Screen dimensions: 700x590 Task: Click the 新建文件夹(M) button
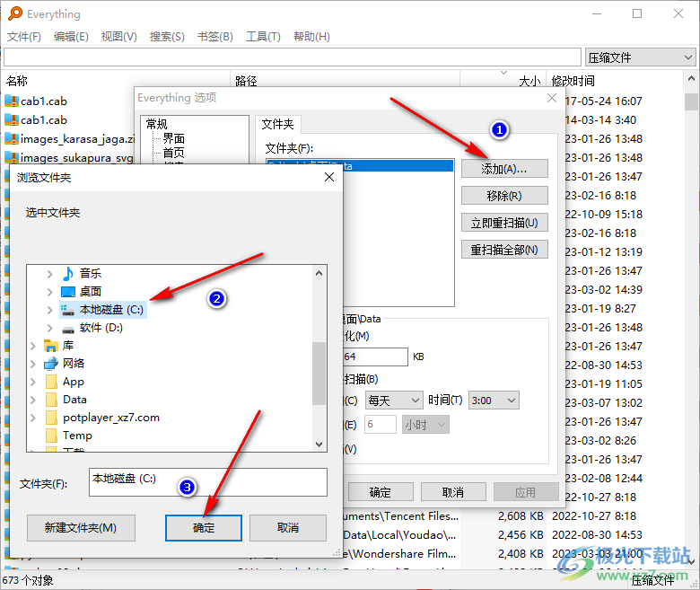click(81, 528)
